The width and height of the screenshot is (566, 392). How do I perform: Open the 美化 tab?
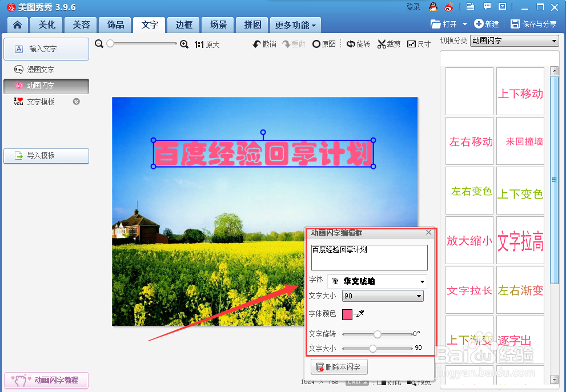(47, 25)
